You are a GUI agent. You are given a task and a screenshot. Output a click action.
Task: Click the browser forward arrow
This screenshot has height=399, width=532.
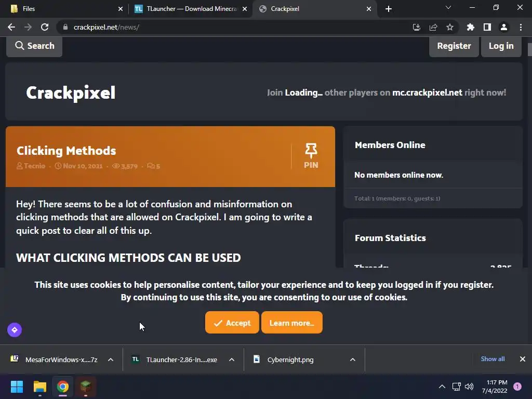tap(28, 27)
